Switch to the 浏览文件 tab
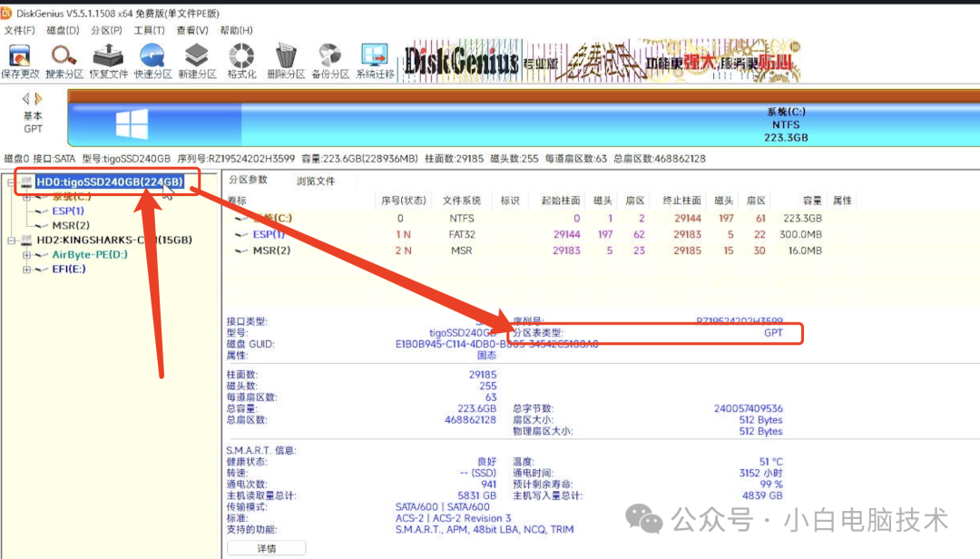The width and height of the screenshot is (980, 559). coord(316,181)
